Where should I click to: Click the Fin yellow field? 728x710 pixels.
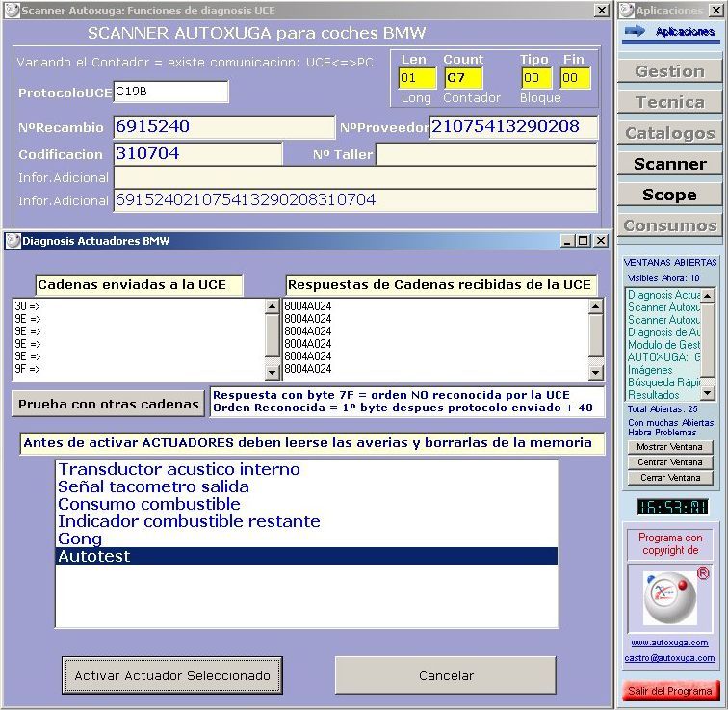[575, 77]
